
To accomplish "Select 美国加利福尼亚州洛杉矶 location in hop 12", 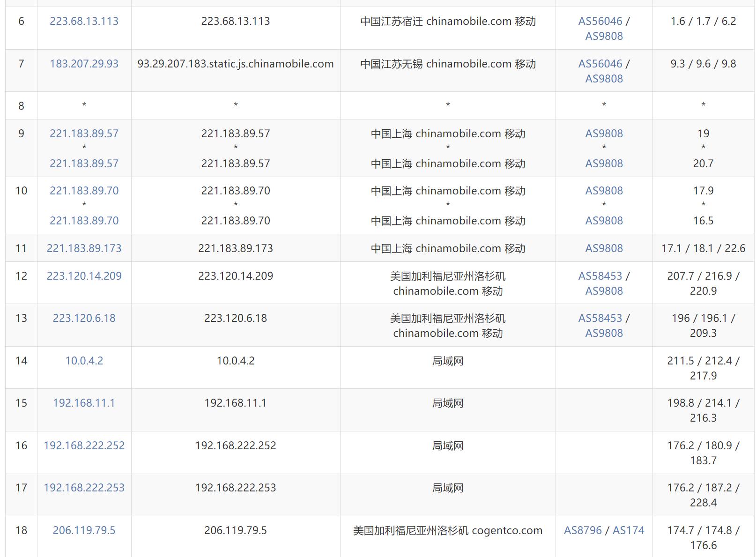I will pos(448,283).
